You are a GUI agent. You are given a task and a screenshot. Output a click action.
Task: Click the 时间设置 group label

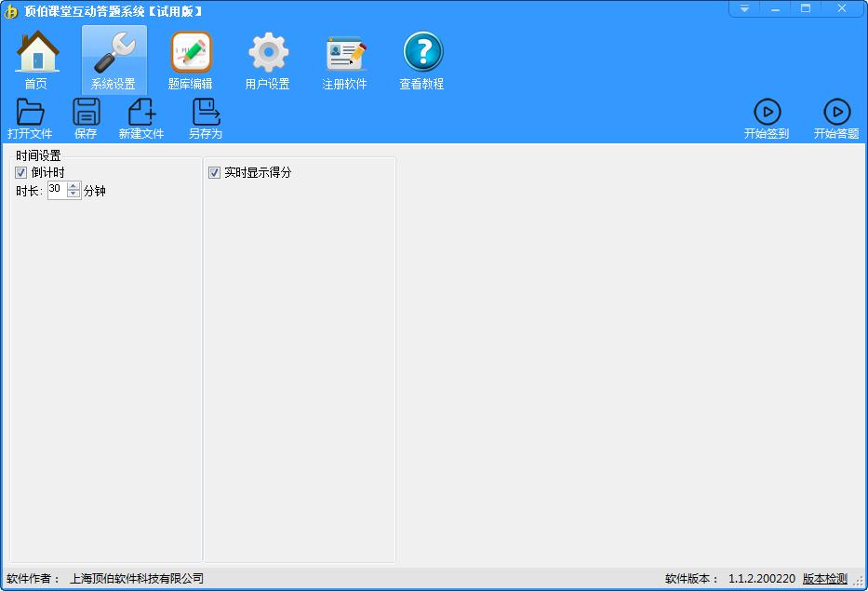(x=38, y=155)
